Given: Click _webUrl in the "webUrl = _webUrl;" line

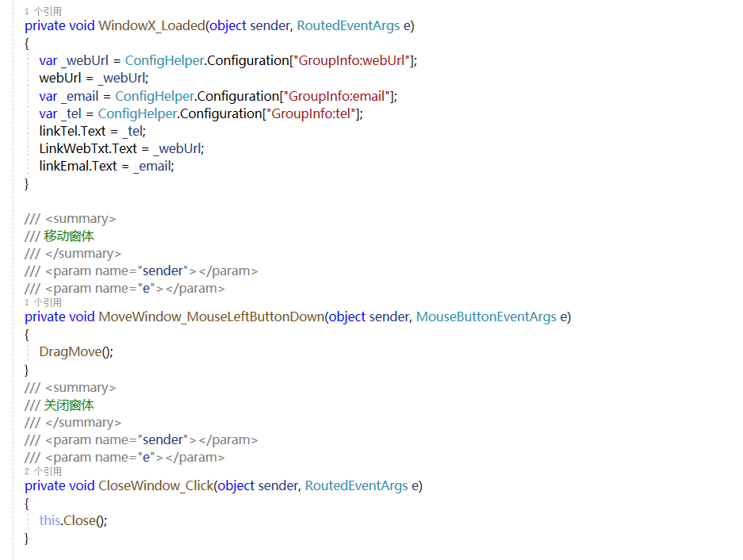Looking at the screenshot, I should (x=121, y=79).
